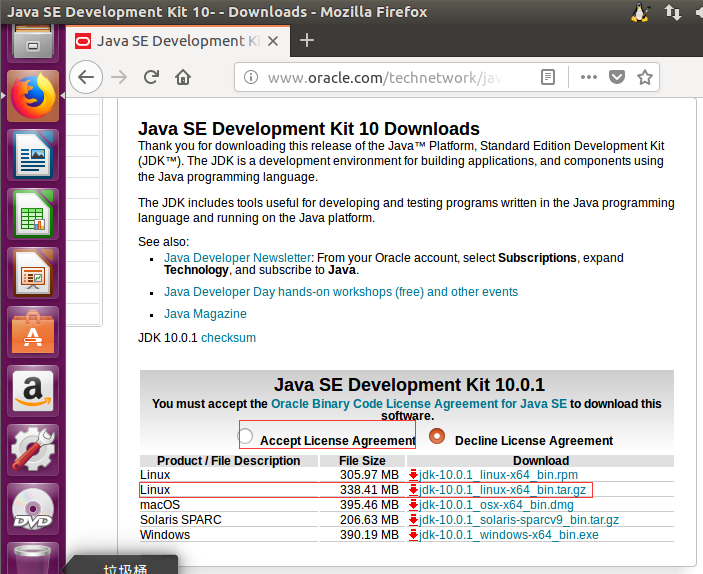
Task: Show site information icon in address bar
Action: pos(251,77)
